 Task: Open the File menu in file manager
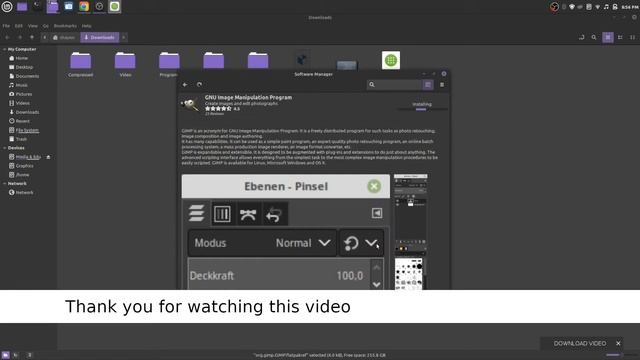click(x=6, y=26)
